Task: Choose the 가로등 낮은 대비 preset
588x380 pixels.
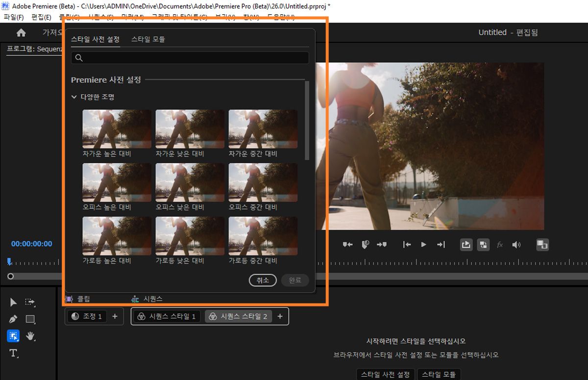Action: pyautogui.click(x=190, y=236)
